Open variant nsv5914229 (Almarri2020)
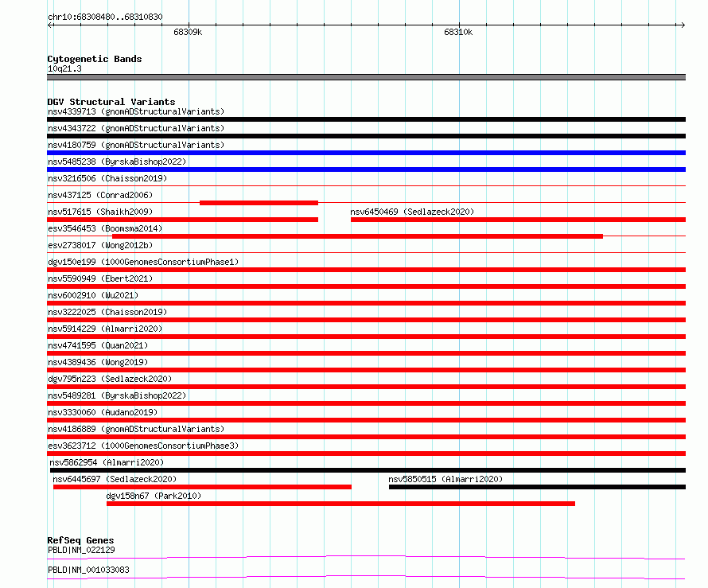Image resolution: width=708 pixels, height=588 pixels. (x=105, y=329)
